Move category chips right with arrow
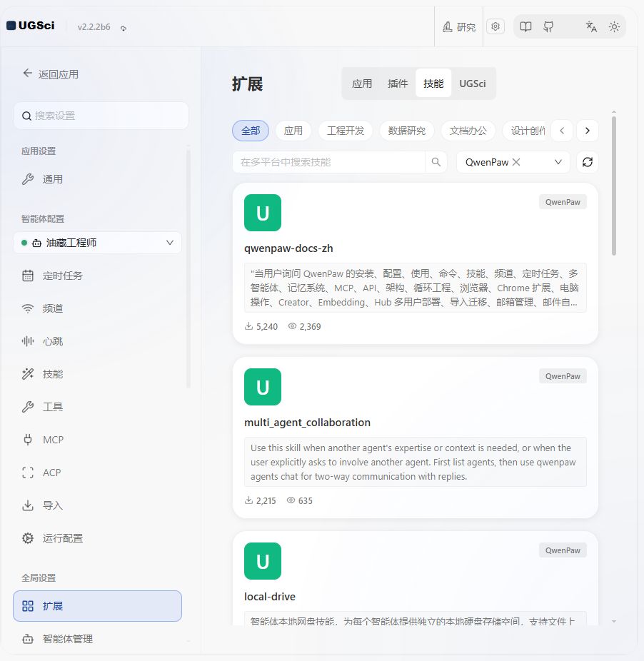Screen dimensions: 644x661 (x=588, y=131)
